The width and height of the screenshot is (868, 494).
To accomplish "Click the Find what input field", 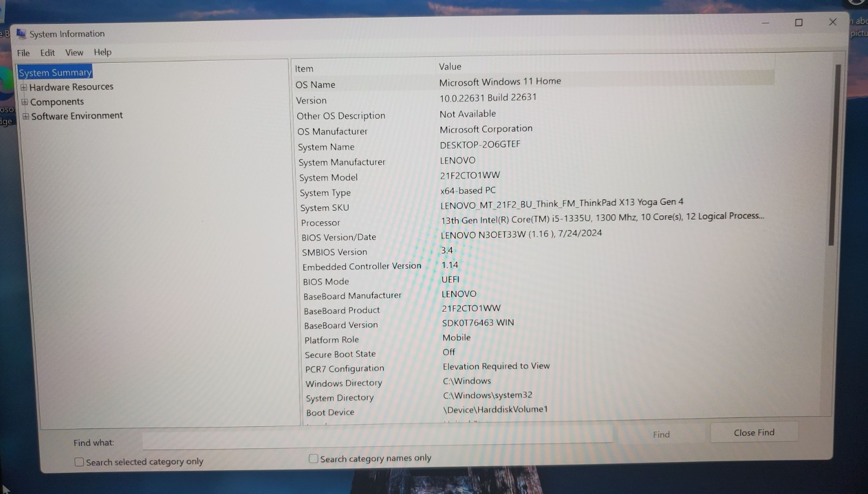I will tap(378, 438).
